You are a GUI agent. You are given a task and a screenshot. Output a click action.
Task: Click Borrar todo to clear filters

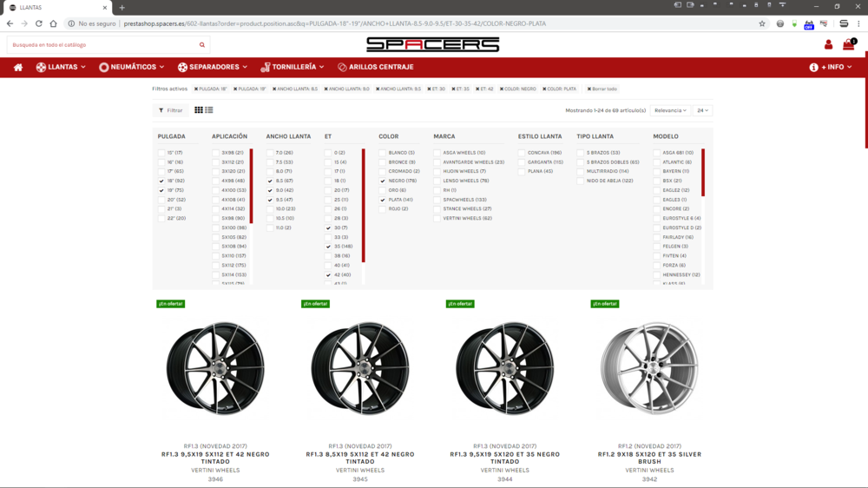(602, 89)
